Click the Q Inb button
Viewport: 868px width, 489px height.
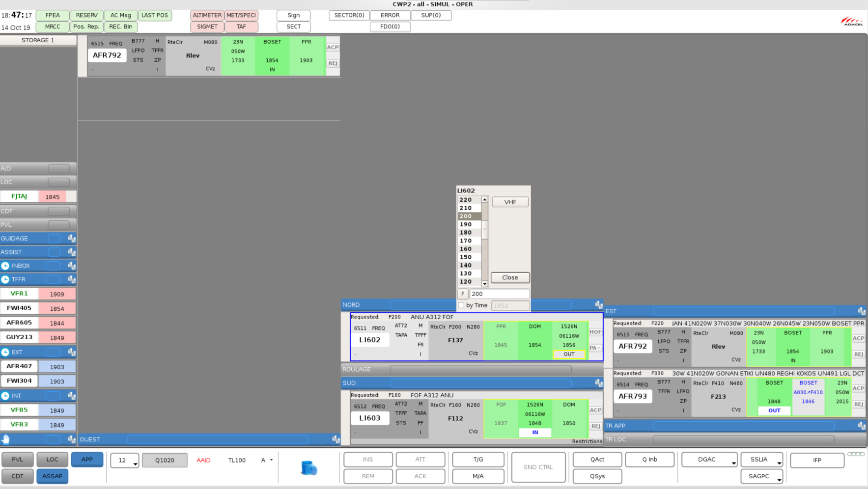tap(649, 460)
